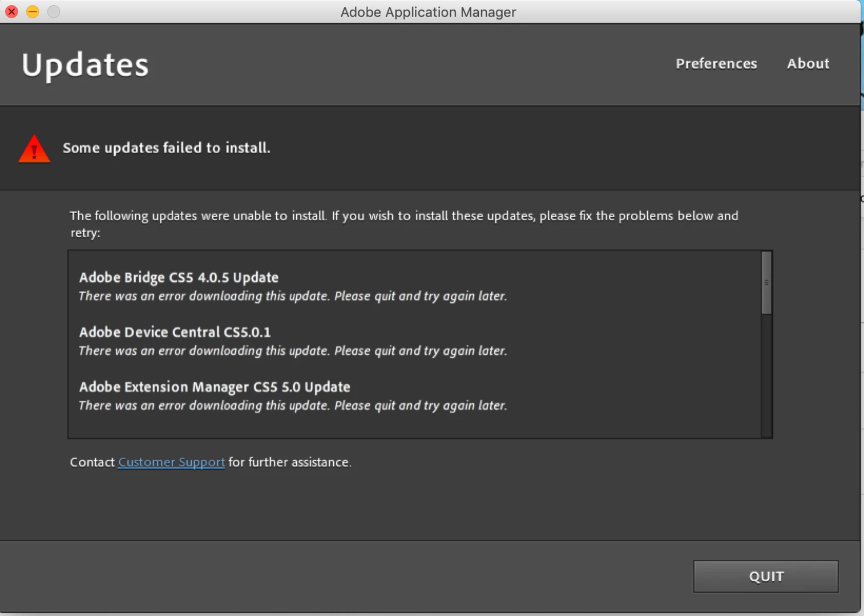
Task: Click the error text under Adobe Device Central
Action: click(292, 351)
